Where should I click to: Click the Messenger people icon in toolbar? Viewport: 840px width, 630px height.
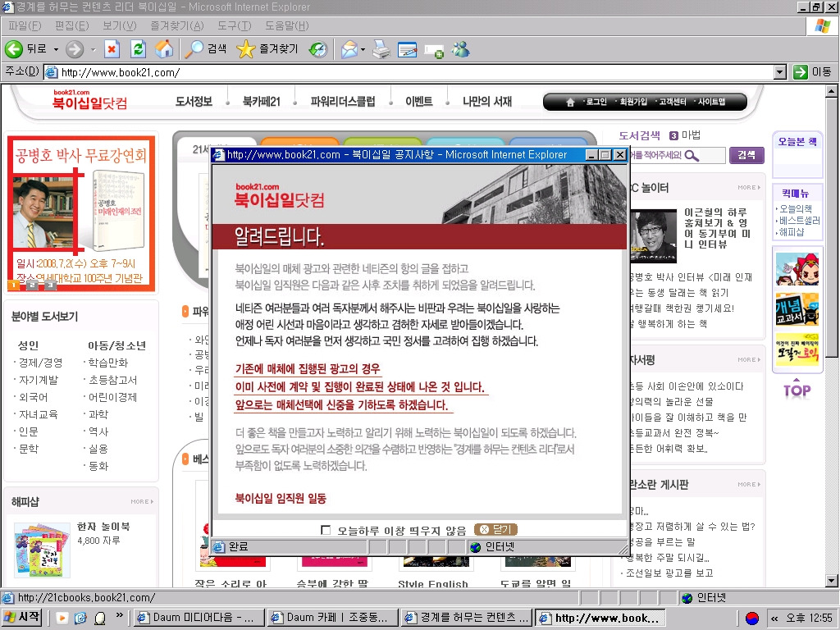[x=460, y=49]
